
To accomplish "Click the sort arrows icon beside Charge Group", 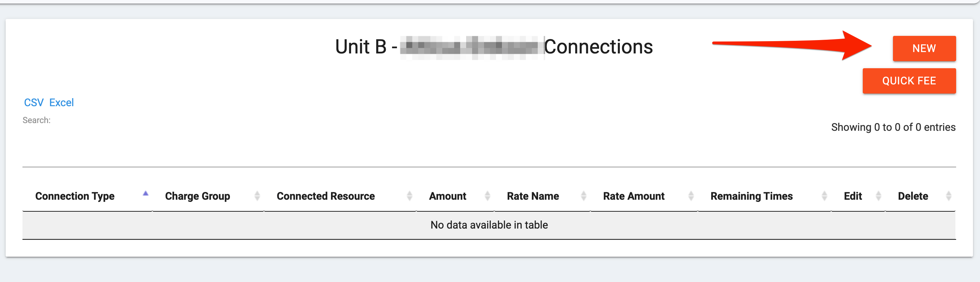I will (257, 196).
